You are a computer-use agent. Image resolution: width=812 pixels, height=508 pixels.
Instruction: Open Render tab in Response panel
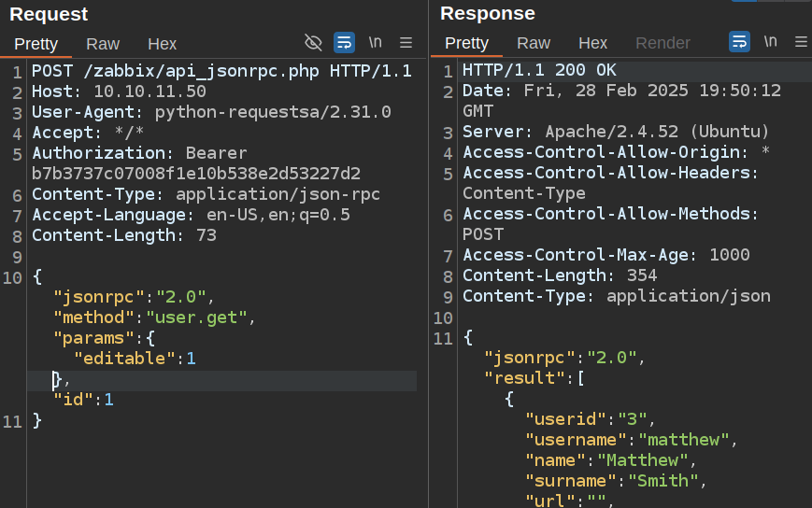pos(662,43)
